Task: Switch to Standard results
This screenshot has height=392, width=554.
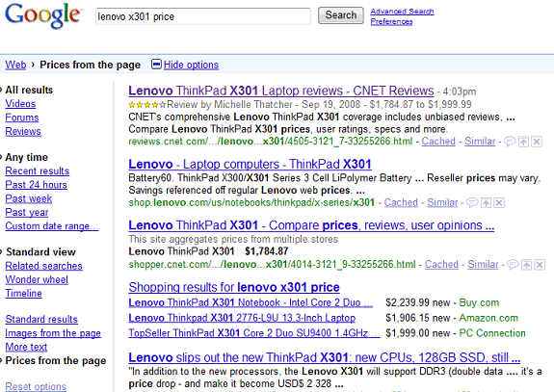Action: (x=41, y=319)
